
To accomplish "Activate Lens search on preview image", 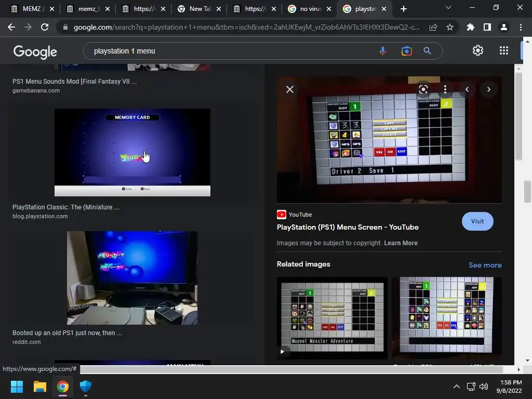I will pyautogui.click(x=423, y=89).
